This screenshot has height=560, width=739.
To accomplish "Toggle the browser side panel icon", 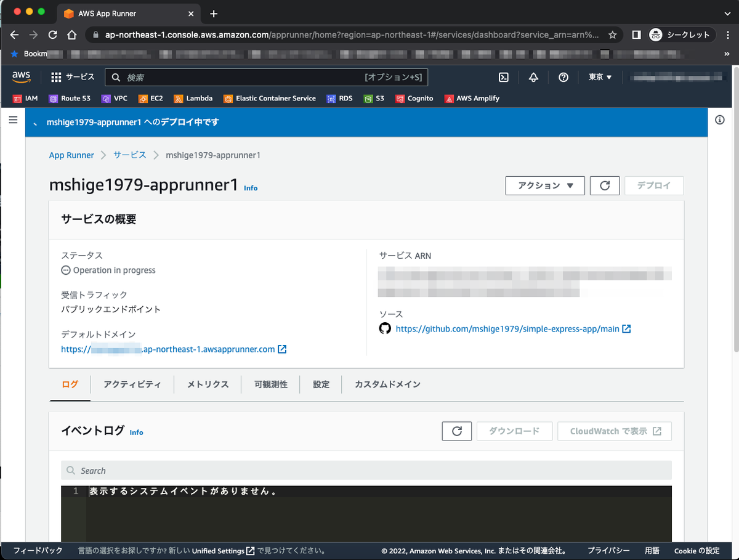I will click(637, 35).
